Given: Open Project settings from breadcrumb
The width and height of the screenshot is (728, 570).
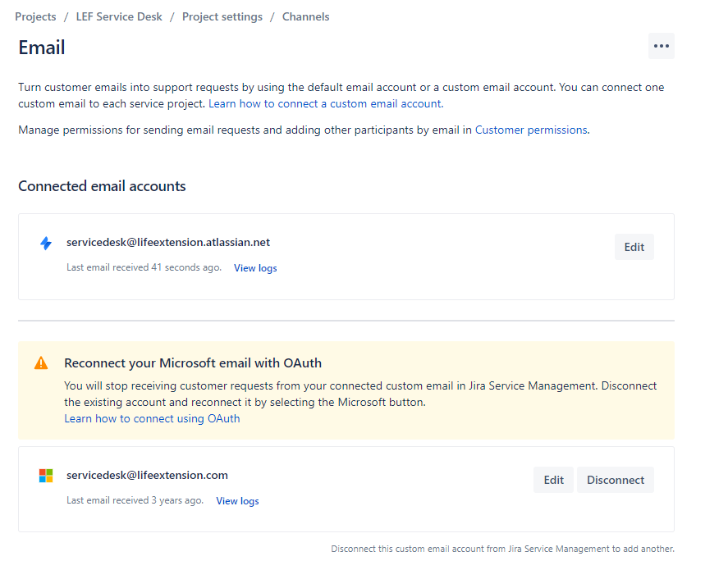Looking at the screenshot, I should point(222,16).
